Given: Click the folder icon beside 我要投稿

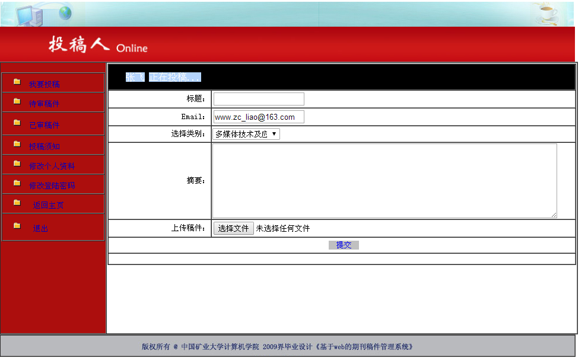Looking at the screenshot, I should [x=17, y=82].
